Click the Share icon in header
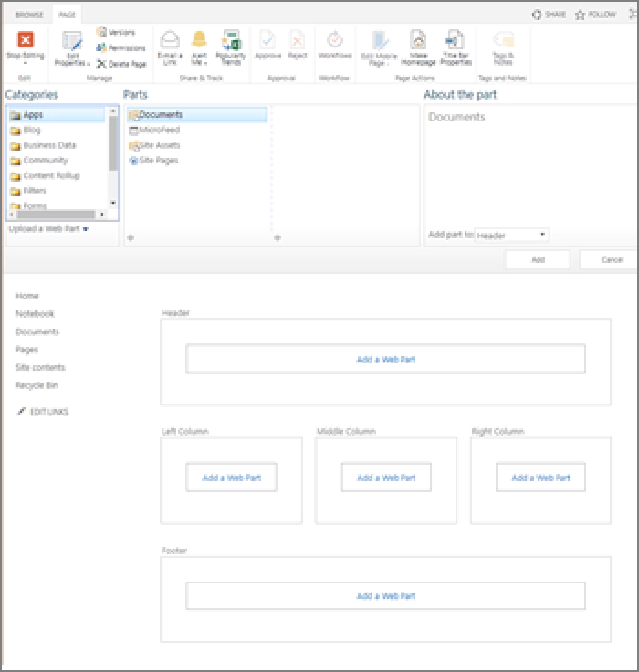The height and width of the screenshot is (672, 639). coord(537,15)
